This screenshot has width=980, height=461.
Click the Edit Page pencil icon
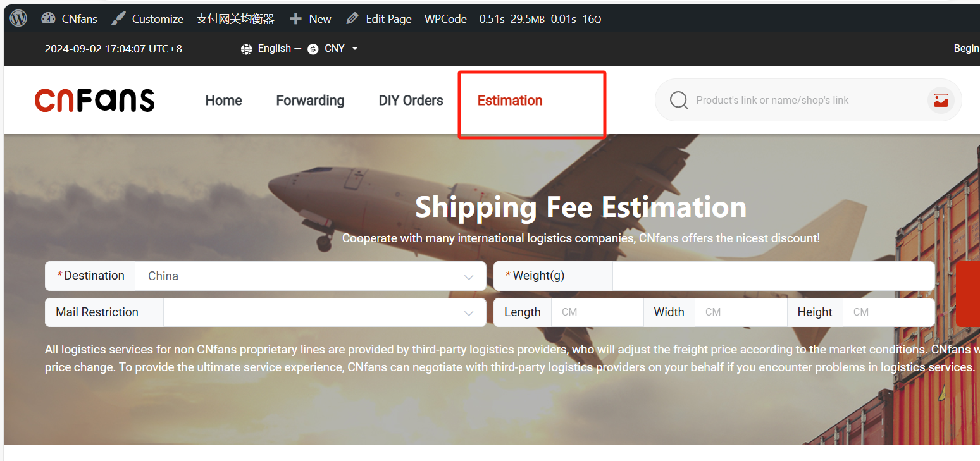point(352,18)
